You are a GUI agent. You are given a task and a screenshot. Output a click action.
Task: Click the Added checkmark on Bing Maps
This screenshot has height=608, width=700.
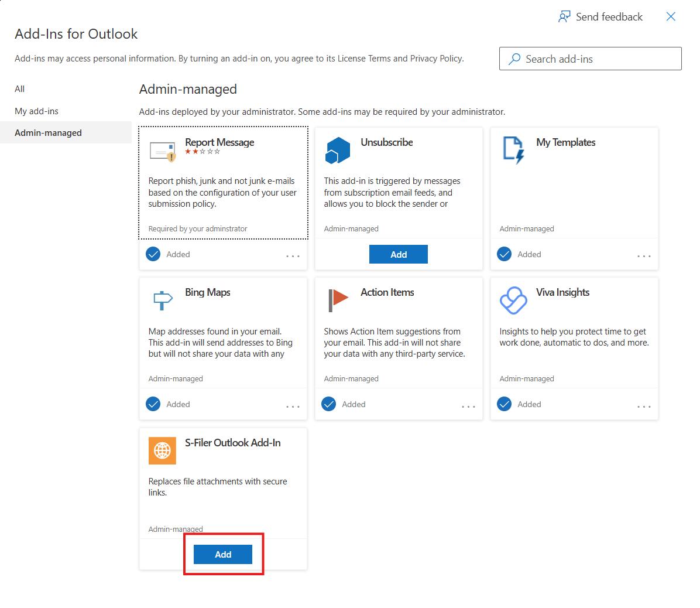153,404
